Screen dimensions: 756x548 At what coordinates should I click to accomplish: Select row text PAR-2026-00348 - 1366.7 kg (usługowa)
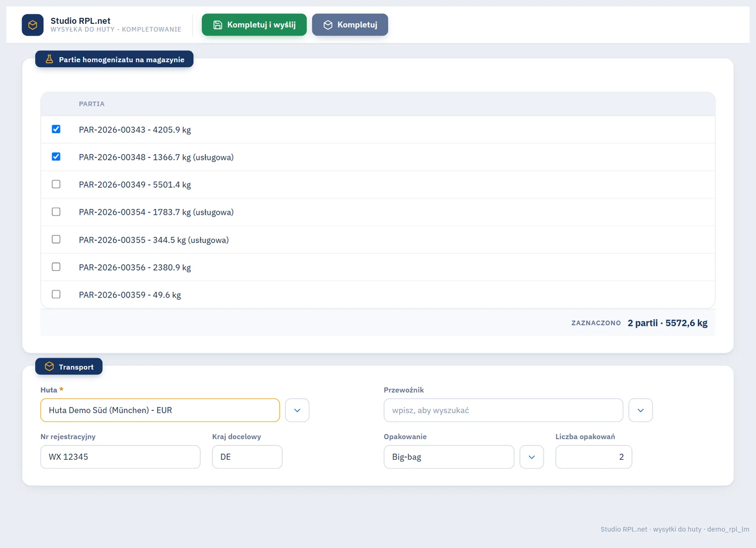tap(156, 157)
